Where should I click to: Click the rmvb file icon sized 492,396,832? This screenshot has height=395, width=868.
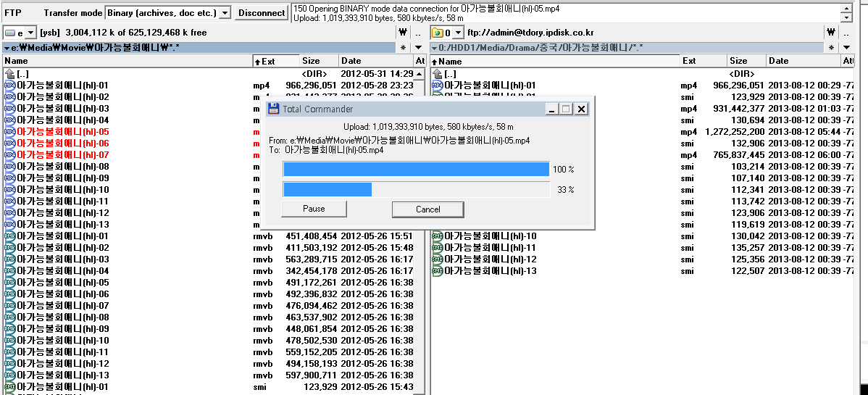[x=10, y=294]
